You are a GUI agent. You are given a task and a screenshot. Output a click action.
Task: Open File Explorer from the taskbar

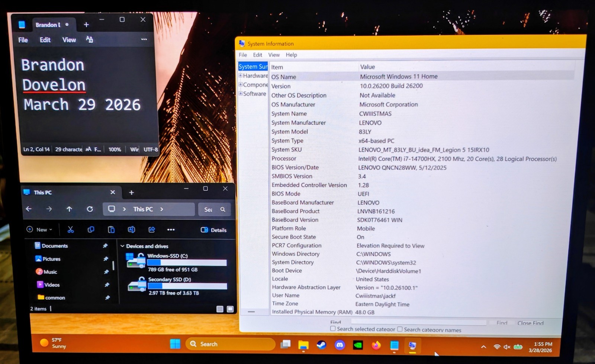pos(303,345)
